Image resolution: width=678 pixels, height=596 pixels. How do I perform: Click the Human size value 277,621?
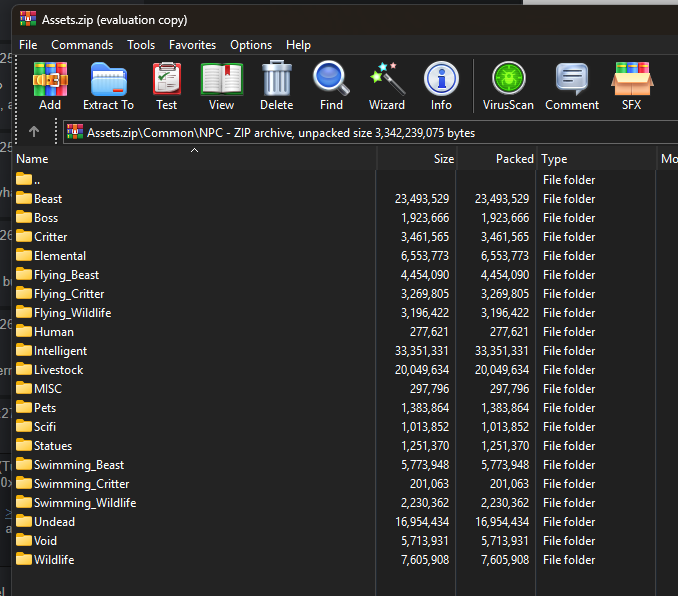(x=429, y=332)
